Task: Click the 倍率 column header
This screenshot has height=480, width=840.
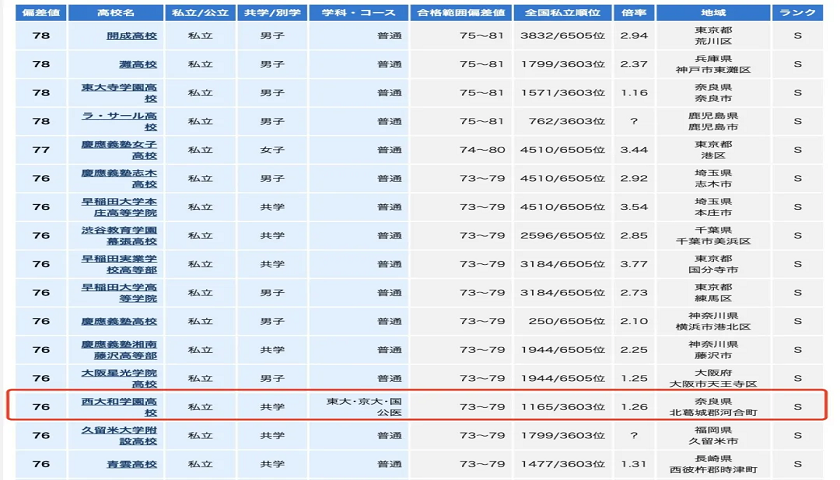Action: (x=634, y=11)
